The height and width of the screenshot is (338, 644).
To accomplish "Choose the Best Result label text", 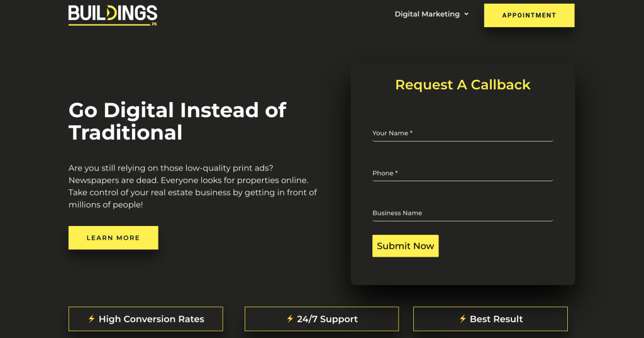I will coord(496,319).
